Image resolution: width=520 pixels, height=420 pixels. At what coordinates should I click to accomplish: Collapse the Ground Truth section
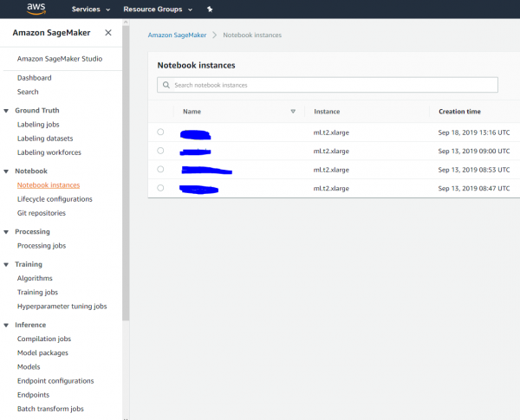coord(7,111)
